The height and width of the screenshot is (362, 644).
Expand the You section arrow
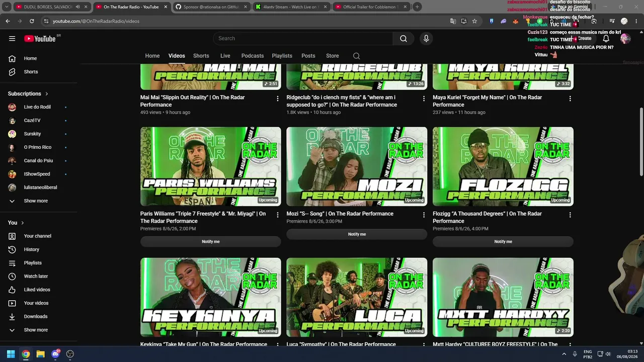click(22, 223)
